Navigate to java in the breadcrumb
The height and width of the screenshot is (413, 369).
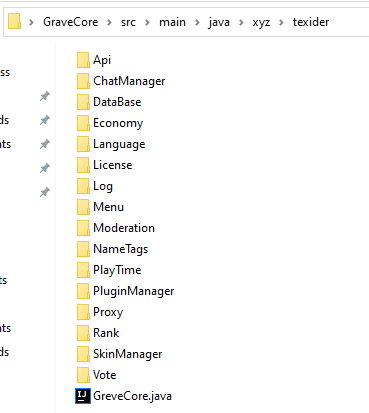(219, 22)
